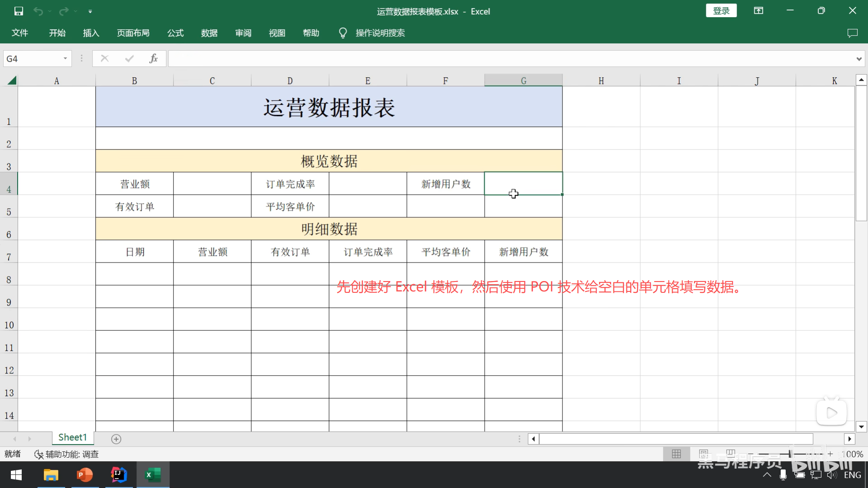Click the Ribbon Display Options icon
868x488 pixels.
click(x=759, y=11)
